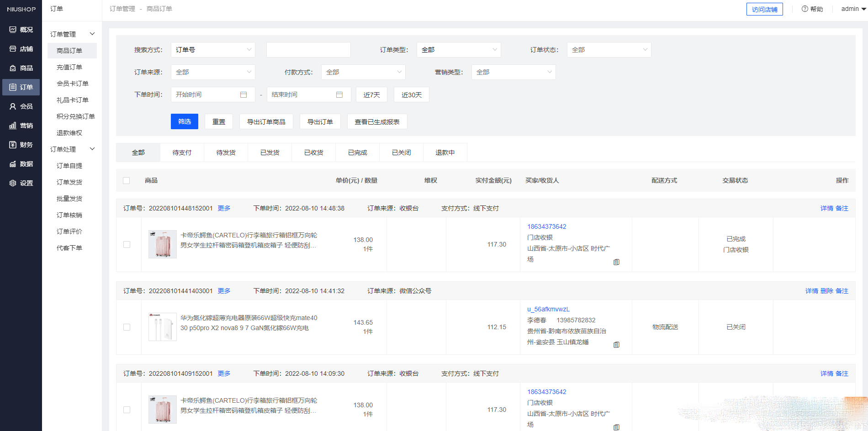Open the 概况 overview sidebar icon
Image resolution: width=868 pixels, height=431 pixels.
click(13, 30)
